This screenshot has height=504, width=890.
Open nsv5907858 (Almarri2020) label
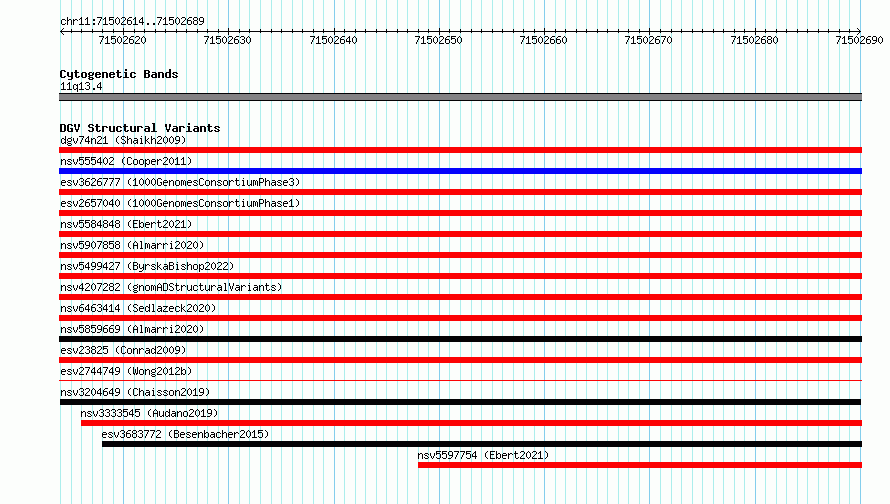point(132,245)
